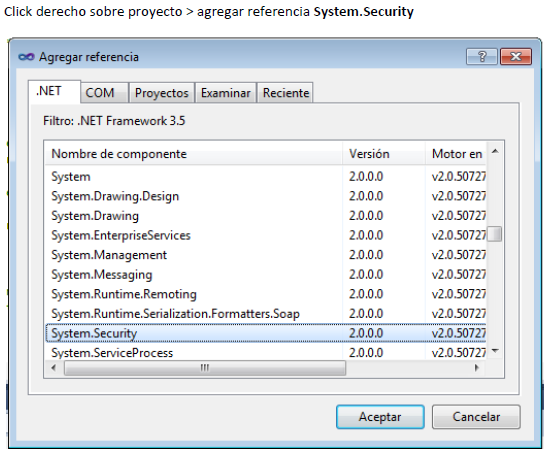Select the System.Security reference

(x=265, y=333)
